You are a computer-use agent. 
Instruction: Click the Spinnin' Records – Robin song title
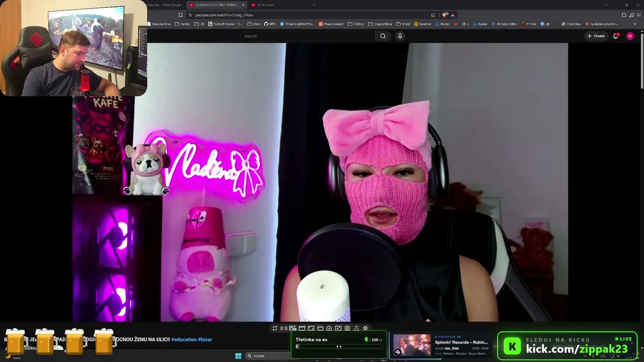(461, 342)
